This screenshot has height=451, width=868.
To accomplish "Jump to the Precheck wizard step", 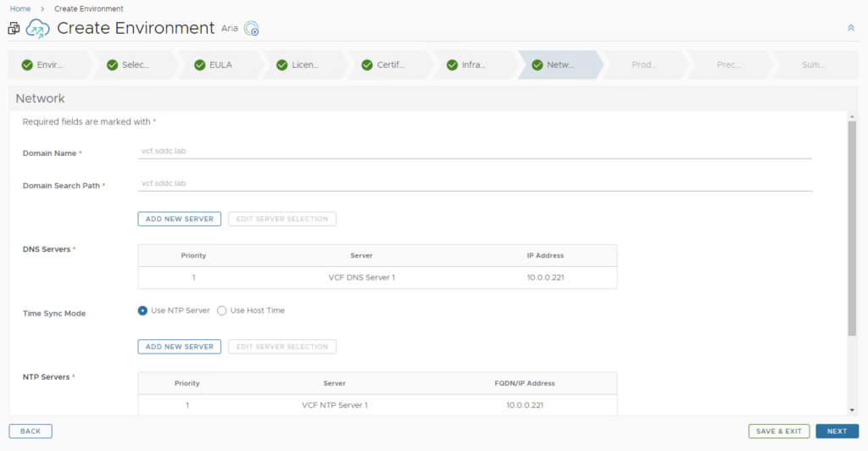I will point(728,64).
